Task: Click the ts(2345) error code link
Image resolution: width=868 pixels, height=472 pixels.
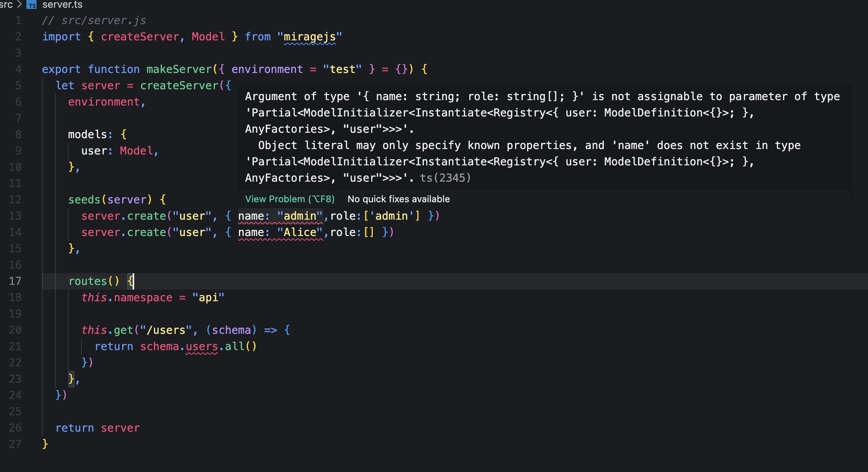Action: [445, 177]
